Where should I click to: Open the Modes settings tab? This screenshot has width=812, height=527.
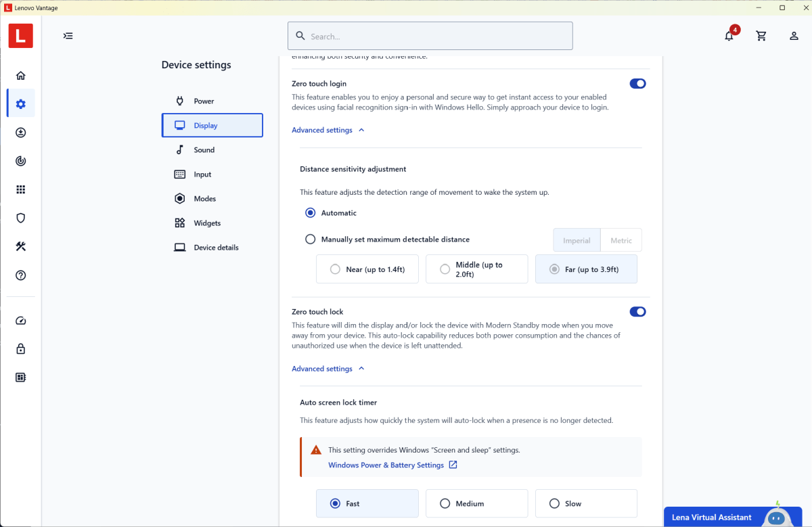(x=212, y=198)
